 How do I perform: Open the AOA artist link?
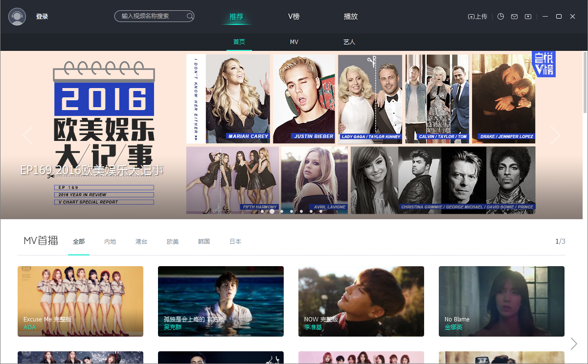29,327
